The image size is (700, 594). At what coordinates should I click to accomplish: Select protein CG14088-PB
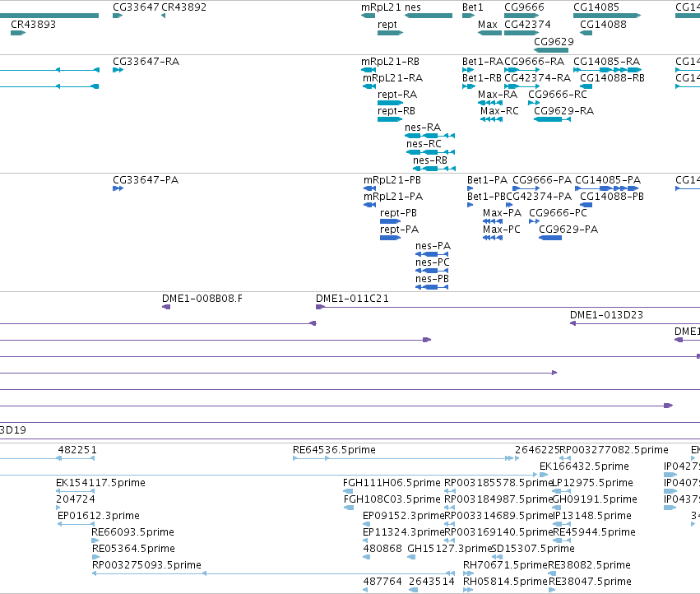tap(586, 205)
